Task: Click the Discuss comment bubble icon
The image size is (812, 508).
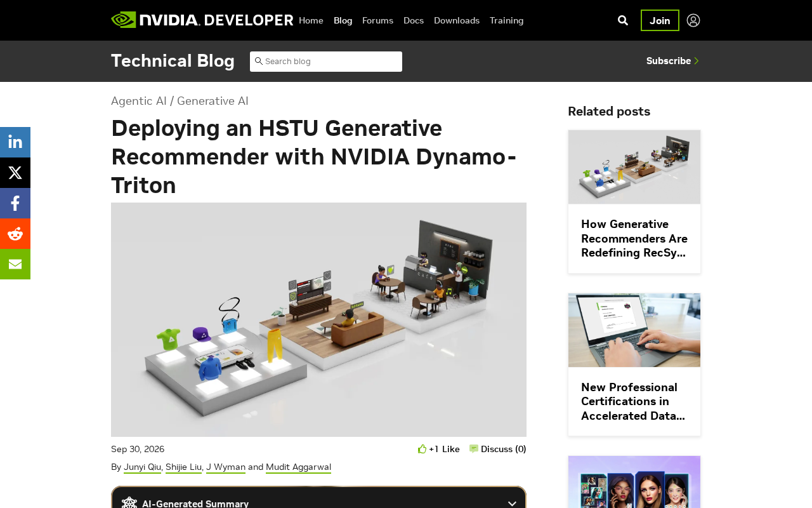Action: coord(474,449)
